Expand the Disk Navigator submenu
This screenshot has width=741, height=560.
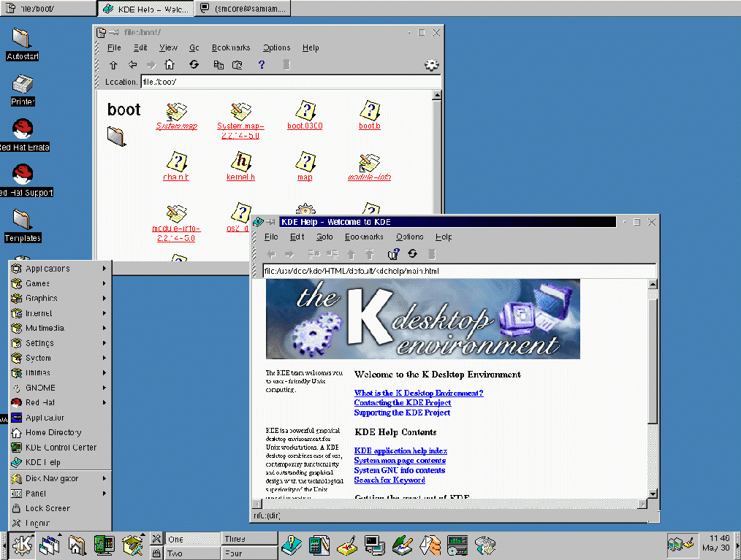click(x=58, y=478)
